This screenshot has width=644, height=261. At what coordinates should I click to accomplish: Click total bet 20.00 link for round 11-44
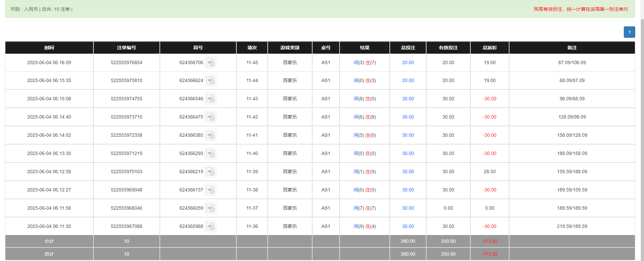408,80
